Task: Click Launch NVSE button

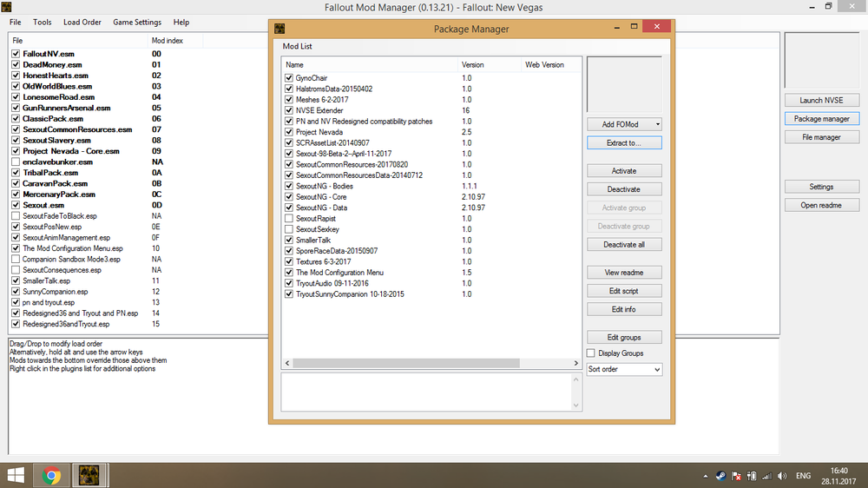Action: [821, 100]
